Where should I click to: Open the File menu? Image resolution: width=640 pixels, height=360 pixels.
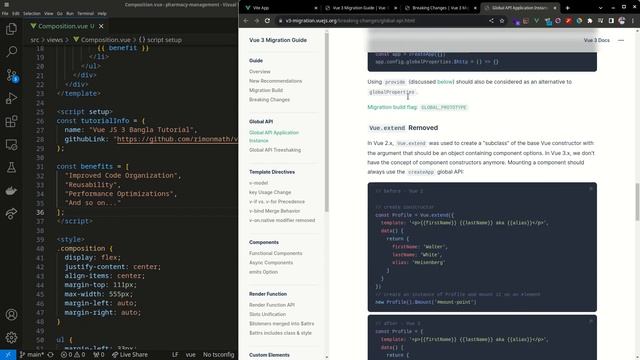click(x=5, y=13)
